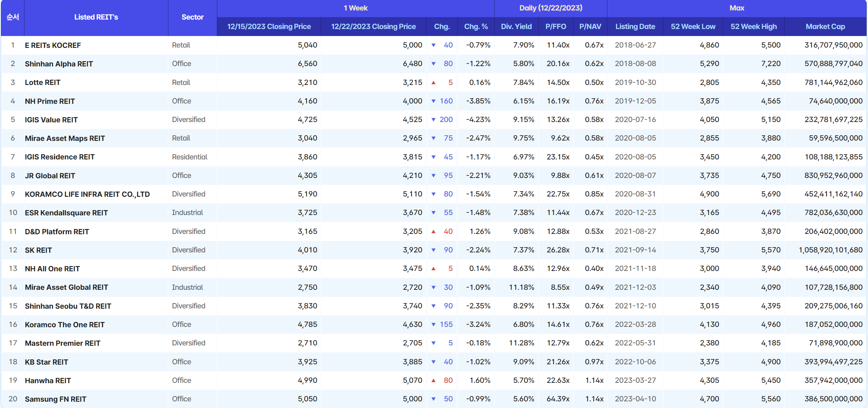Click the red up arrow in D&D Platform REIT row

click(433, 231)
